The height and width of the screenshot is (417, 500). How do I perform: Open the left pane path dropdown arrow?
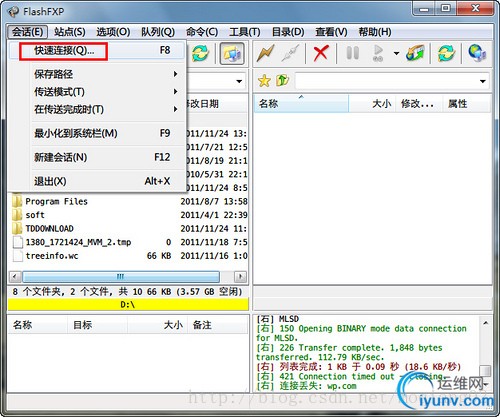coord(239,81)
